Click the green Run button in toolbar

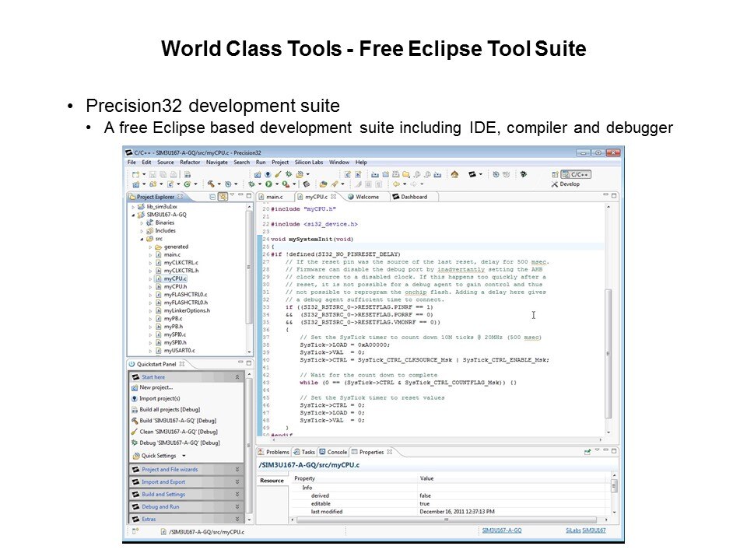(x=269, y=184)
